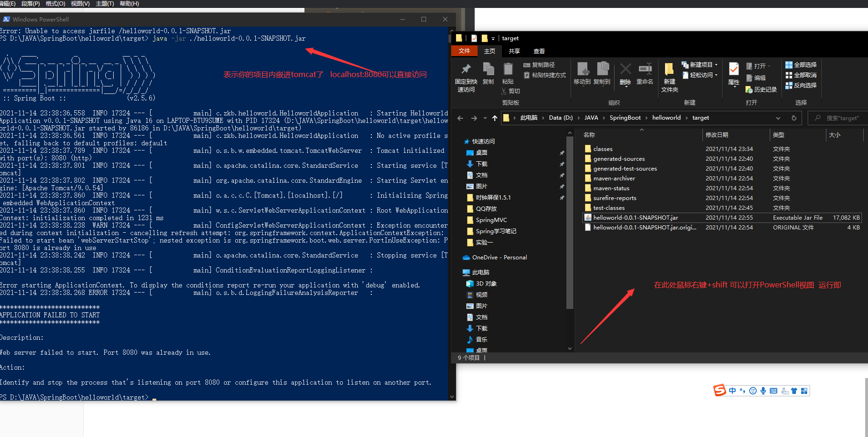
Task: Open Easy access (轻松访问) dropdown
Action: (x=699, y=75)
